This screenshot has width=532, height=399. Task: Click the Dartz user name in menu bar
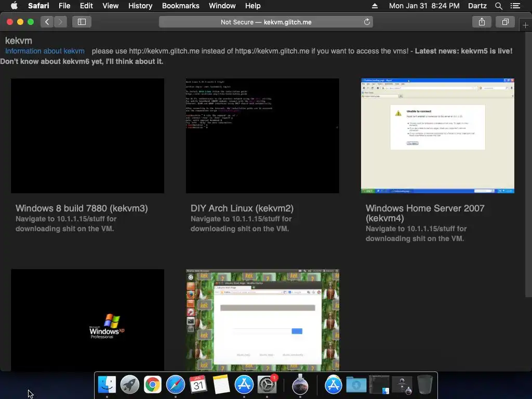pyautogui.click(x=477, y=6)
